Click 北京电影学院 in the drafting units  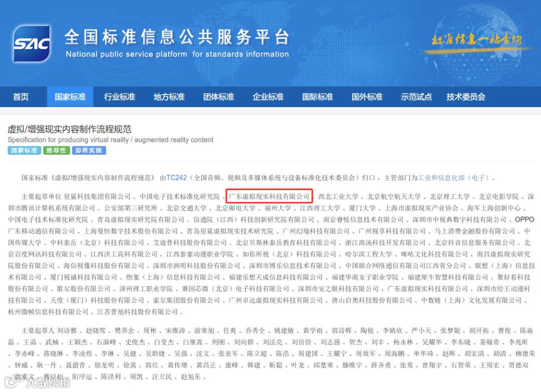[x=498, y=197]
